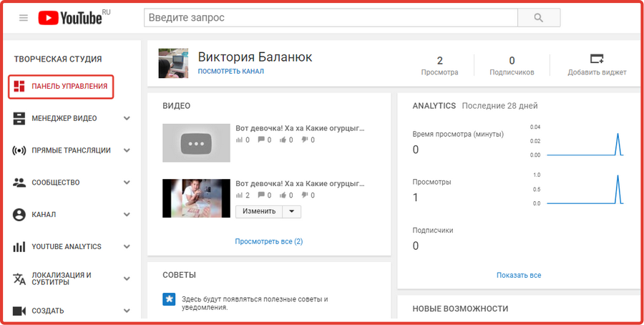Screen dimensions: 644x325
Task: Click likes icon of first video
Action: click(283, 140)
